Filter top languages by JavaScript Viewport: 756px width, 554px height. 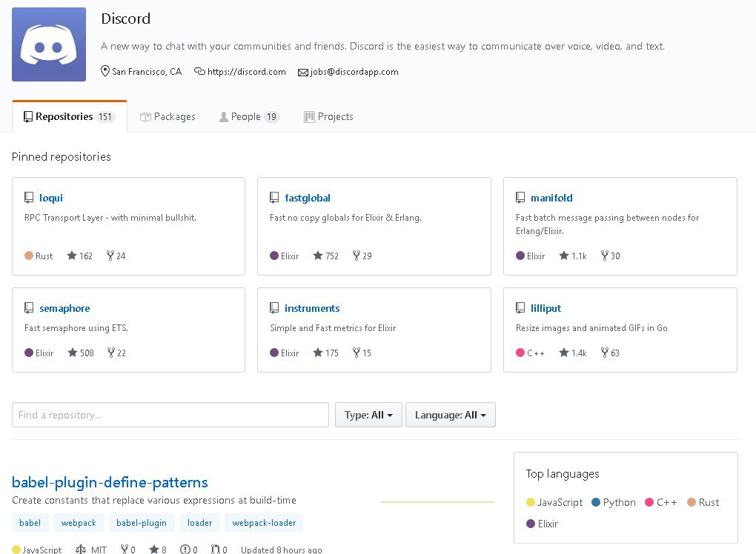(x=554, y=502)
